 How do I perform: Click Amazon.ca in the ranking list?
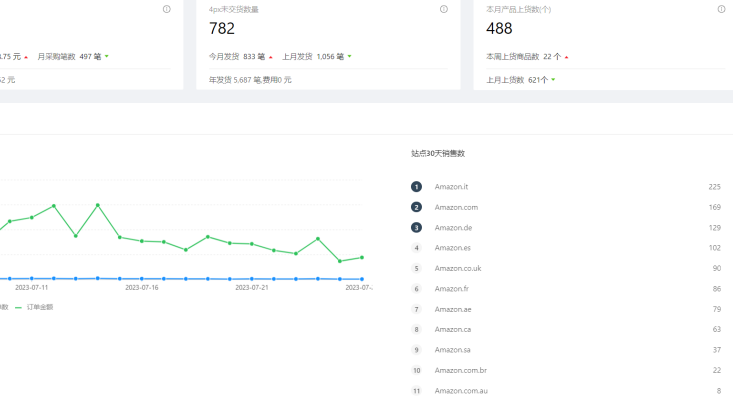[452, 329]
